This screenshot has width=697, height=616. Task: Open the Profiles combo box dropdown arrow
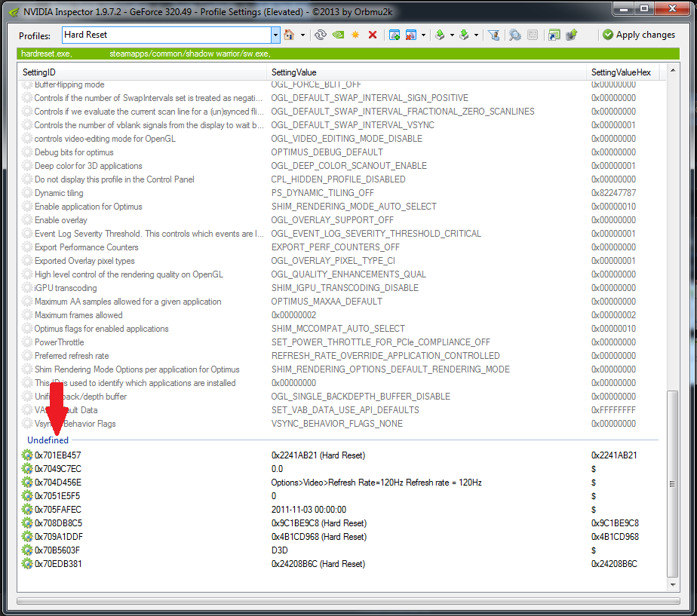tap(275, 35)
